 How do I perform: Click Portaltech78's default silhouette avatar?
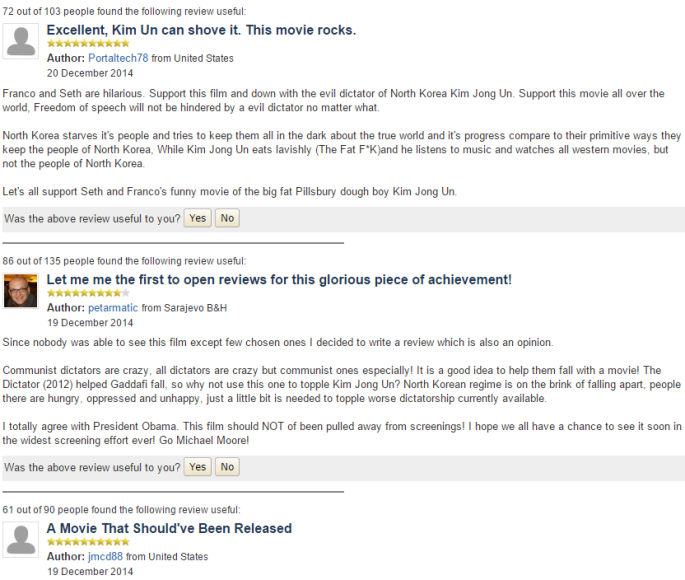click(x=21, y=40)
